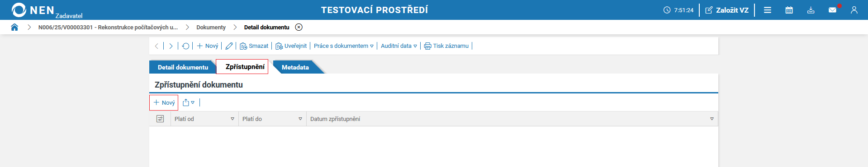Switch to the Metadata tab
Image resolution: width=868 pixels, height=167 pixels.
[295, 67]
